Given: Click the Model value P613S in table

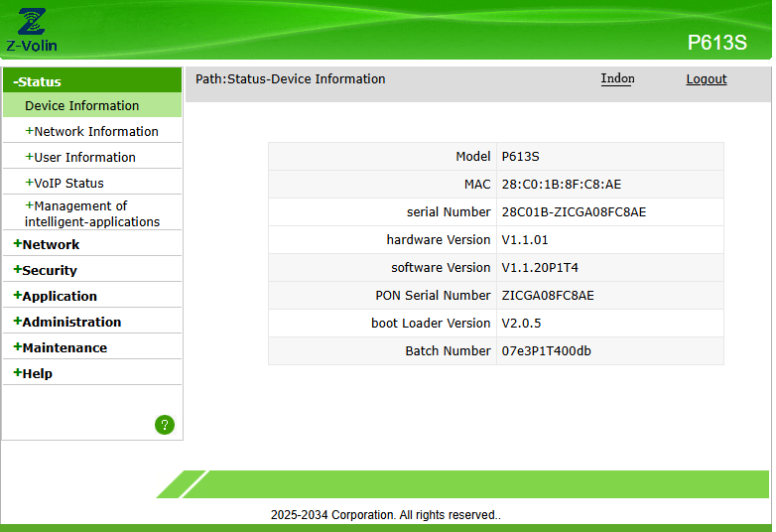Looking at the screenshot, I should pos(520,157).
